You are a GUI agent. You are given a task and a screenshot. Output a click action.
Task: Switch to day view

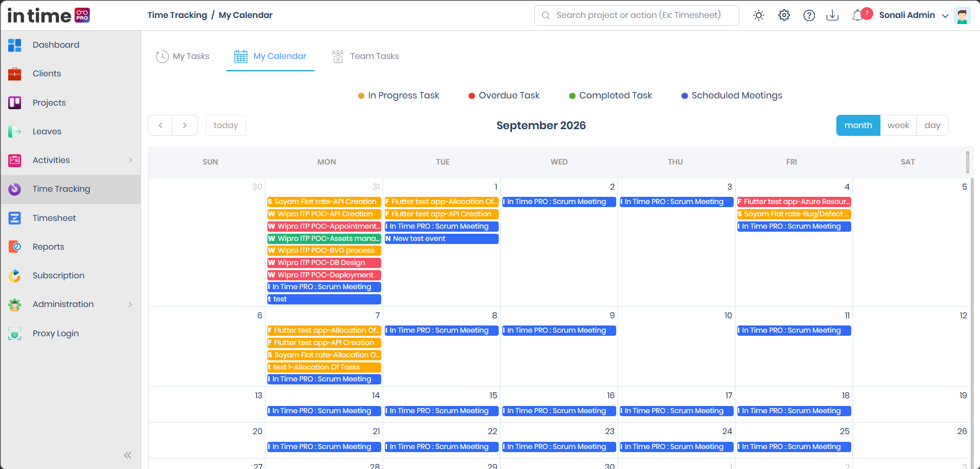(932, 126)
